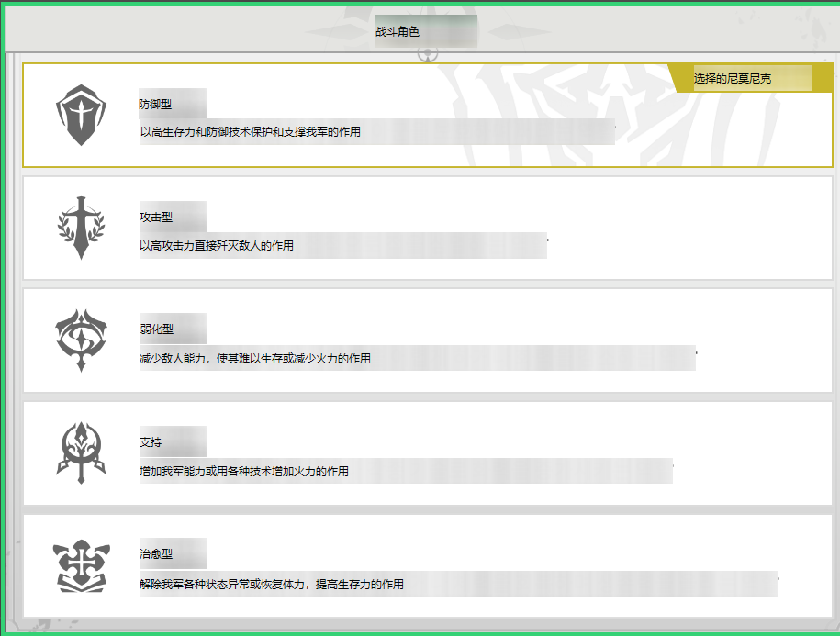This screenshot has width=840, height=636.
Task: Choose the 攻击型 role title
Action: click(x=155, y=217)
